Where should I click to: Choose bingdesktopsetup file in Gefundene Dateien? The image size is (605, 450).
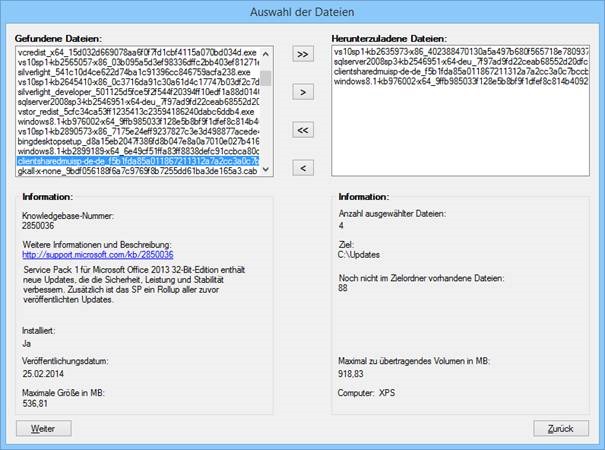pos(137,140)
